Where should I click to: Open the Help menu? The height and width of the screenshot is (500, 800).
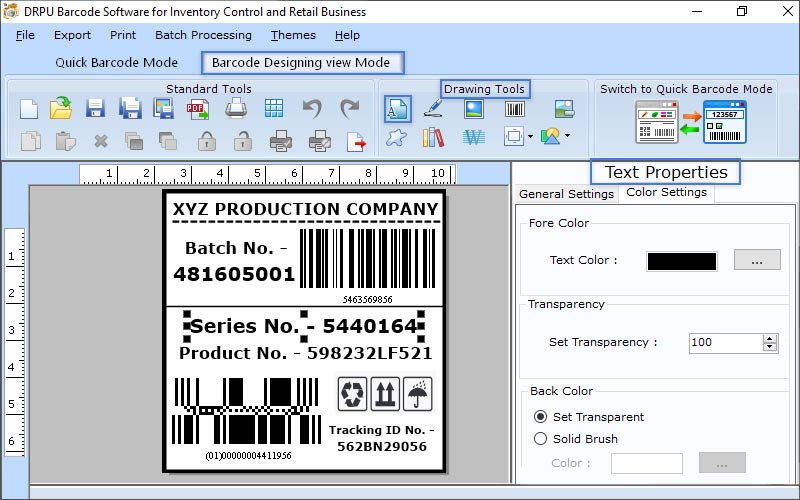347,35
